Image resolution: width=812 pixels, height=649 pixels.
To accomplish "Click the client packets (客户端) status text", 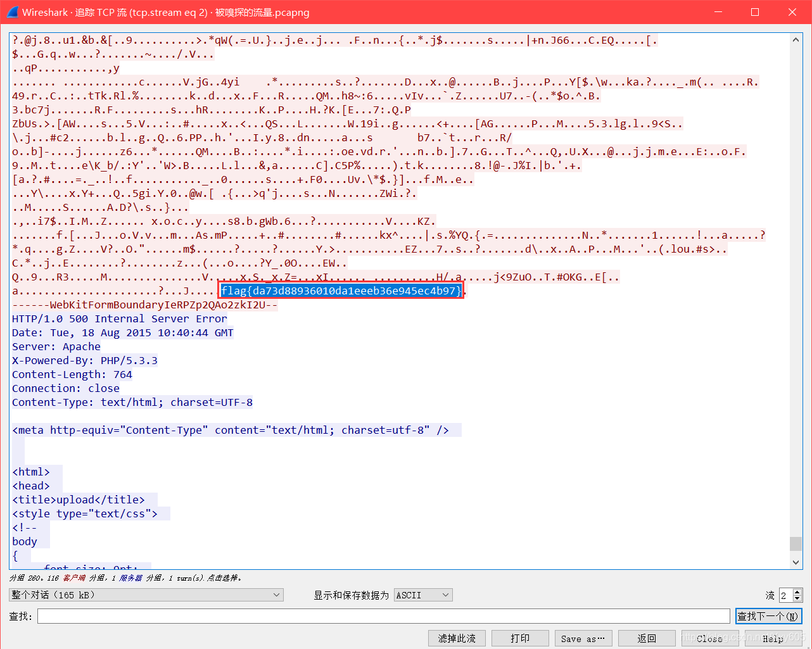I will [x=74, y=577].
